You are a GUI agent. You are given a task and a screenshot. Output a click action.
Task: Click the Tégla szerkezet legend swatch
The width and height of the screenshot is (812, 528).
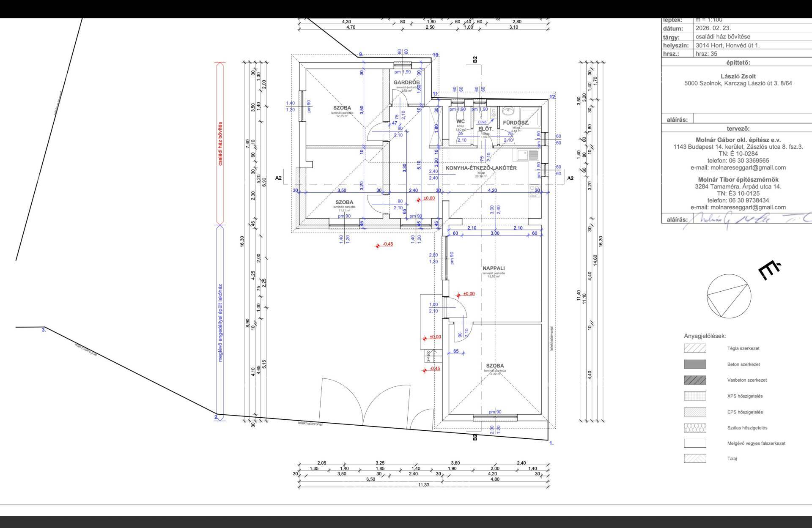point(695,348)
